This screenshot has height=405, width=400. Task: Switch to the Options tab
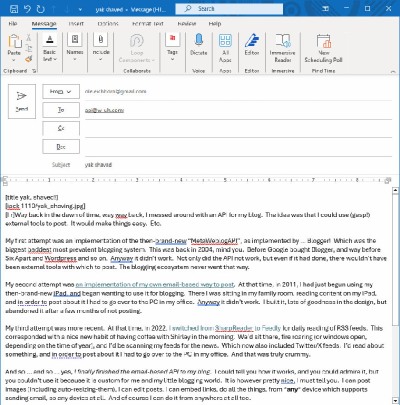(108, 24)
